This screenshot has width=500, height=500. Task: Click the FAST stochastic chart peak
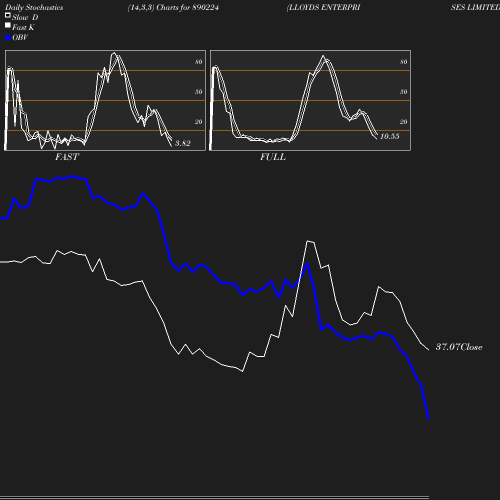click(x=114, y=53)
